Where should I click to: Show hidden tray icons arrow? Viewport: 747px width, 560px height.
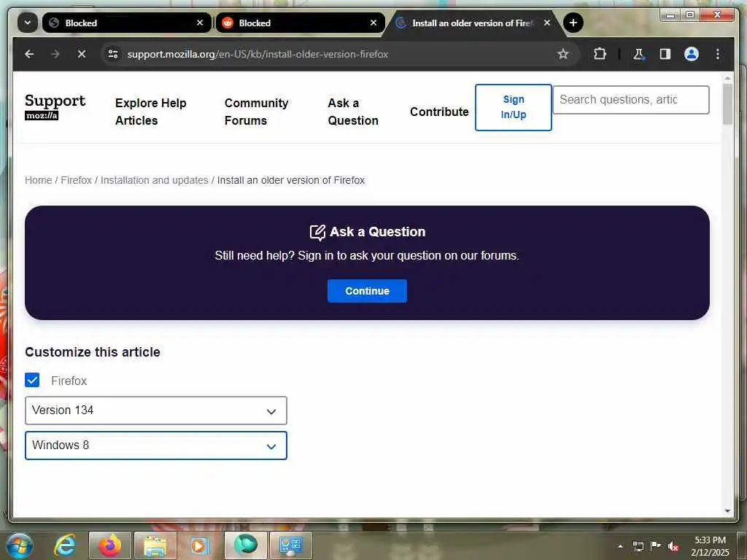[x=620, y=546]
